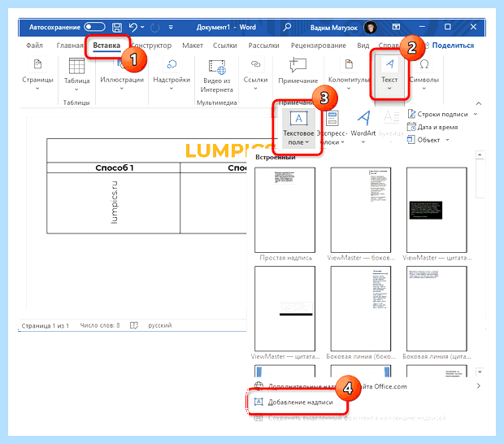This screenshot has width=504, height=444.
Task: Switch to the Вставка tab
Action: click(x=106, y=46)
